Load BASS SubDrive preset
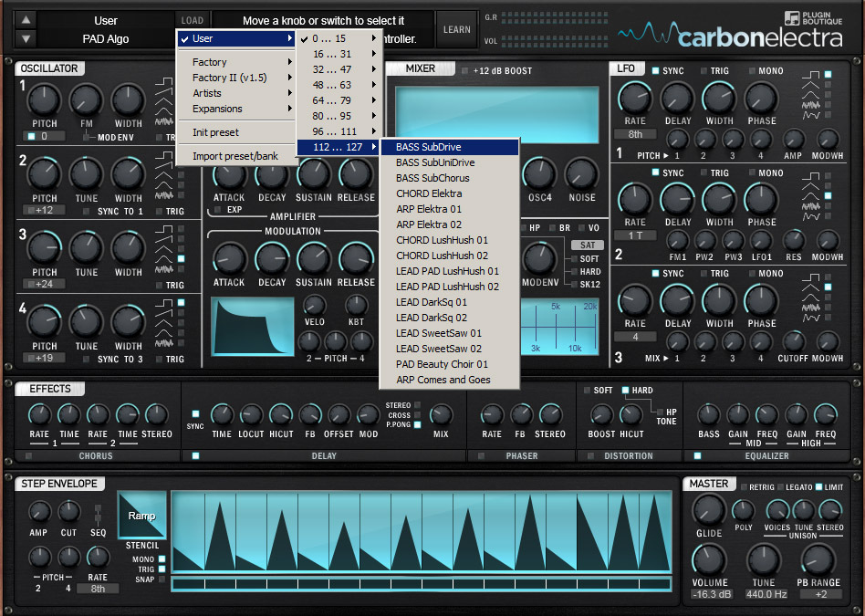865x616 pixels. coord(450,147)
